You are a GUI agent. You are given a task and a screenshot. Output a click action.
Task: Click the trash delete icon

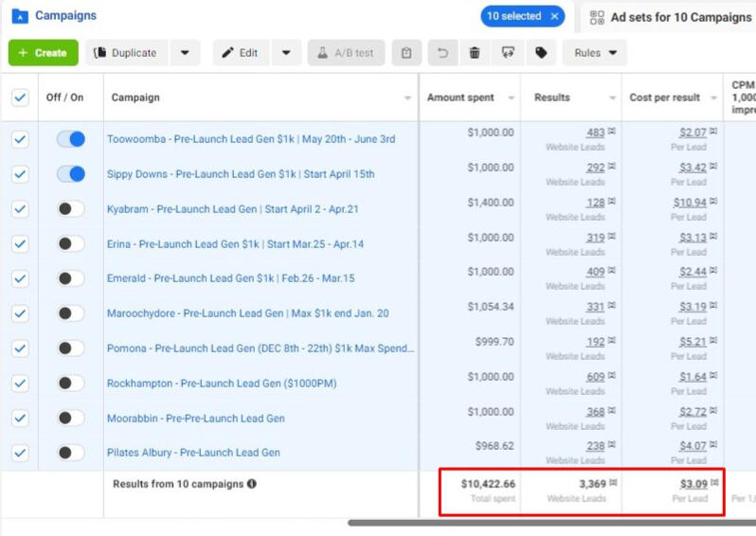475,52
